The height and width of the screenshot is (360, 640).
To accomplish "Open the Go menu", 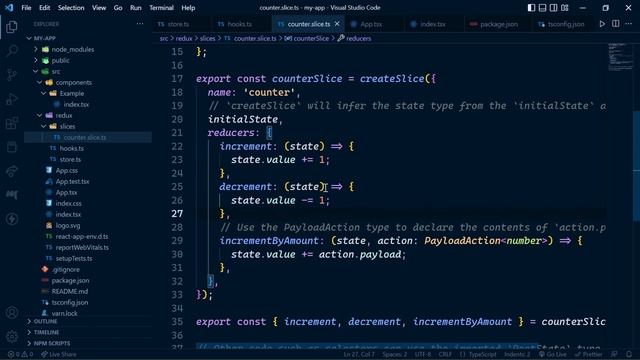I will pyautogui.click(x=118, y=8).
